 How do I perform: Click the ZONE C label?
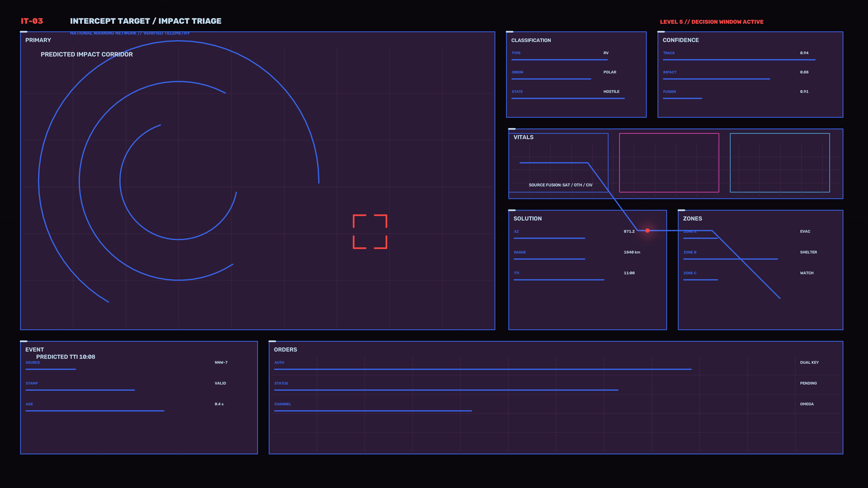(690, 273)
